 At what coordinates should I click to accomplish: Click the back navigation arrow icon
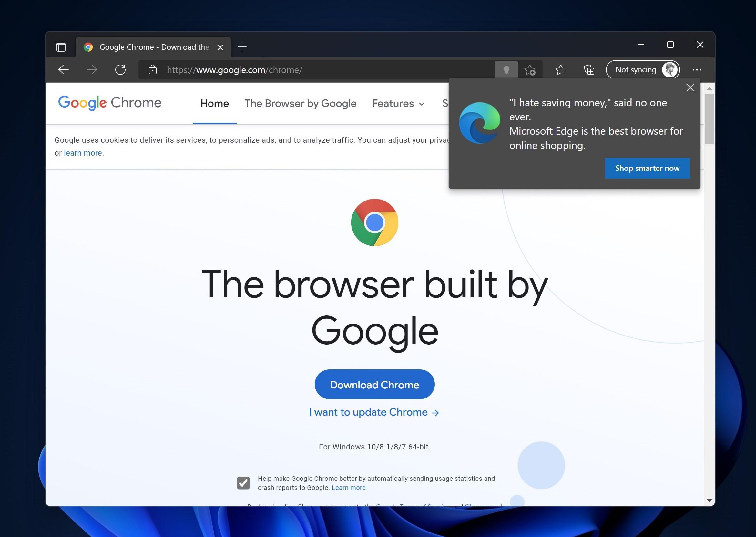[64, 70]
